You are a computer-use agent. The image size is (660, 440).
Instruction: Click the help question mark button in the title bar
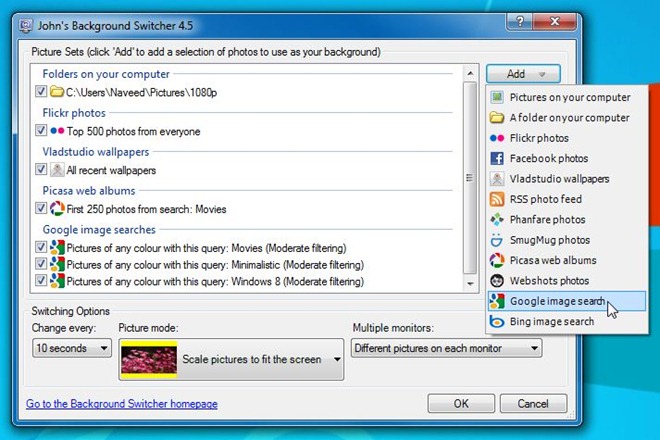point(520,21)
